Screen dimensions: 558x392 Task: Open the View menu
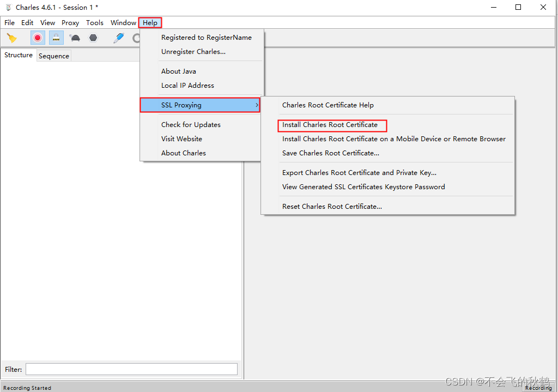[x=48, y=23]
